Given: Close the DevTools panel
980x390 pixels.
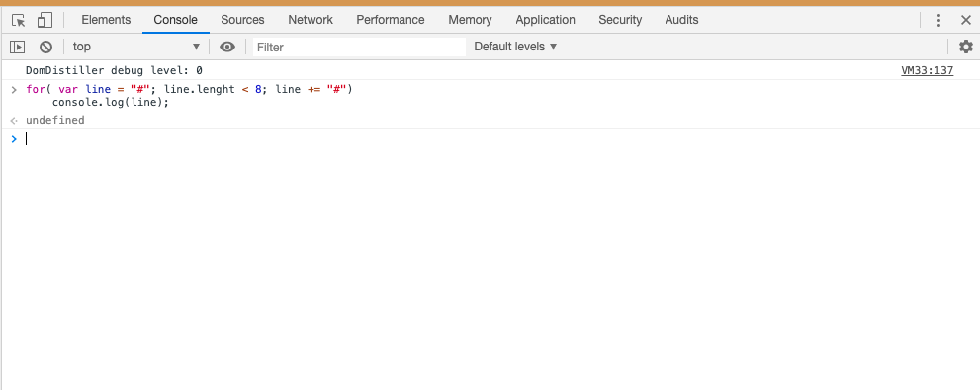Looking at the screenshot, I should pyautogui.click(x=965, y=20).
